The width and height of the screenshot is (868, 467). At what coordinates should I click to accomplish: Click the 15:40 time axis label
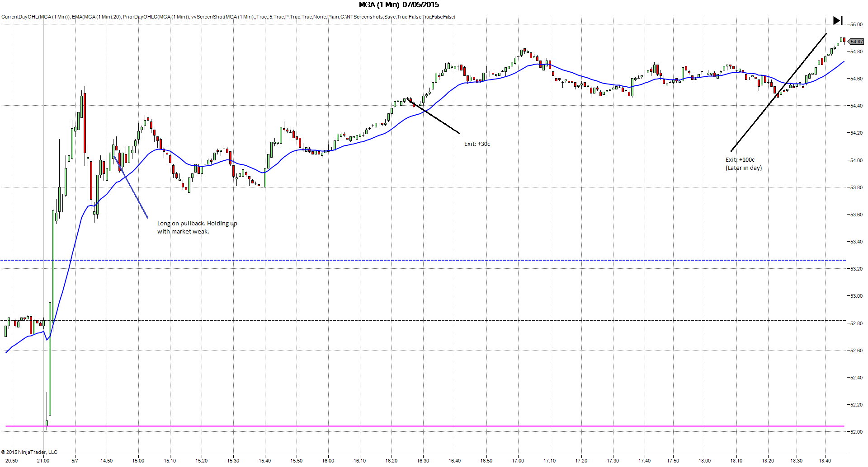pos(265,461)
